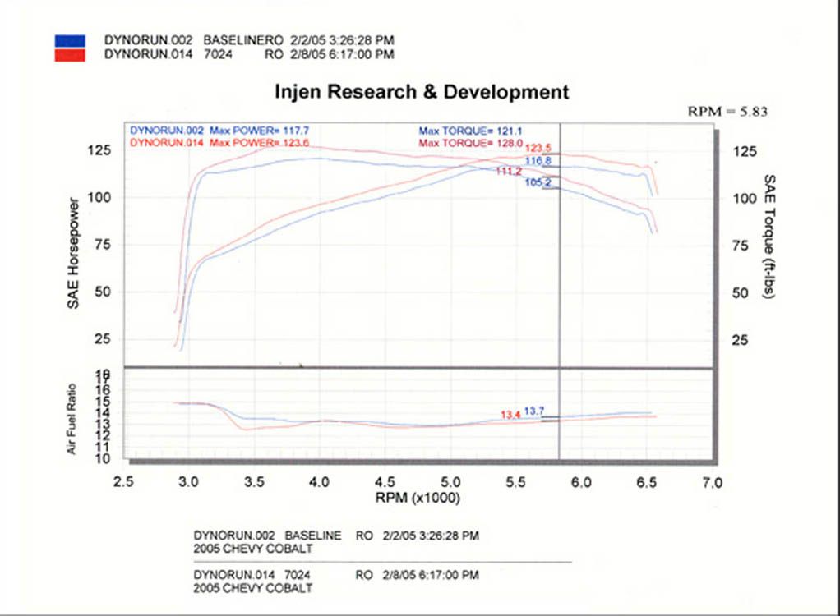Click the 116.8 cursor value marker
This screenshot has height=616, width=840.
coord(538,160)
